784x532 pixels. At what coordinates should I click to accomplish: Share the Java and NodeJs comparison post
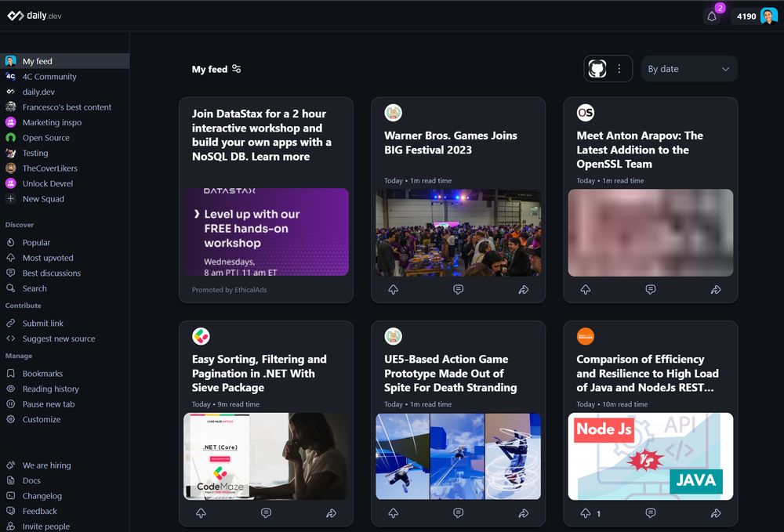(716, 513)
